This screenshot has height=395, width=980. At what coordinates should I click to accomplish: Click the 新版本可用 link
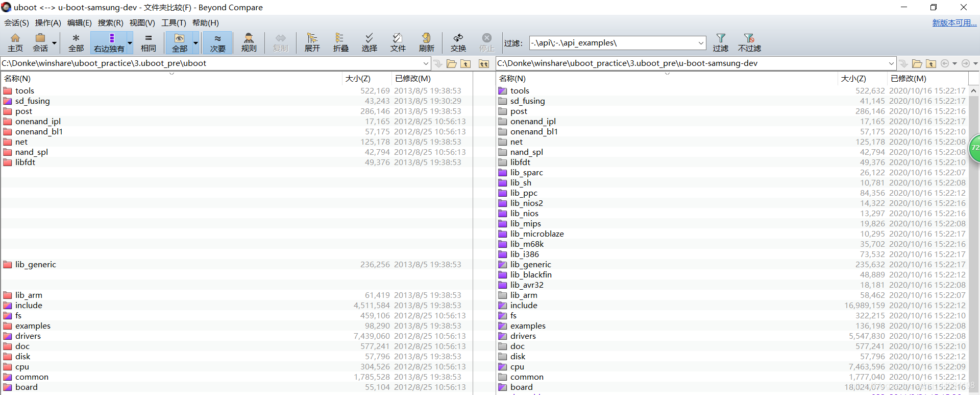tap(954, 22)
